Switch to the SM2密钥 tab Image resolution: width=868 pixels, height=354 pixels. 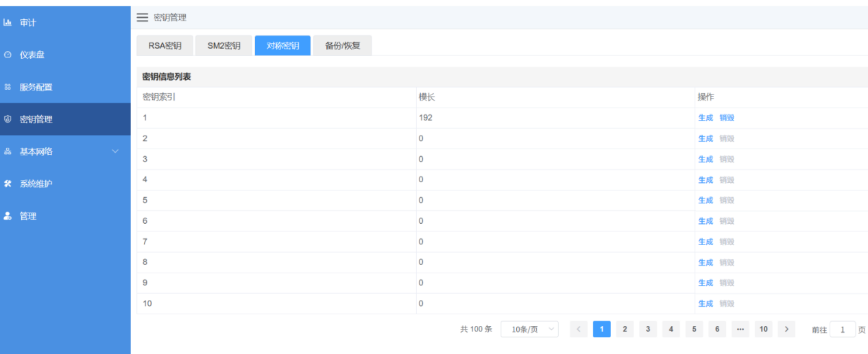pos(224,46)
